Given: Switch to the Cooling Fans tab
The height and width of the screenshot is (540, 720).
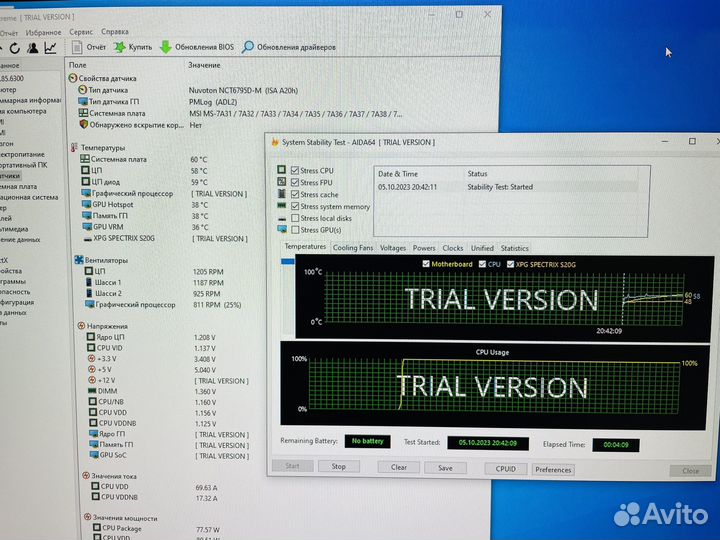Looking at the screenshot, I should tap(353, 248).
